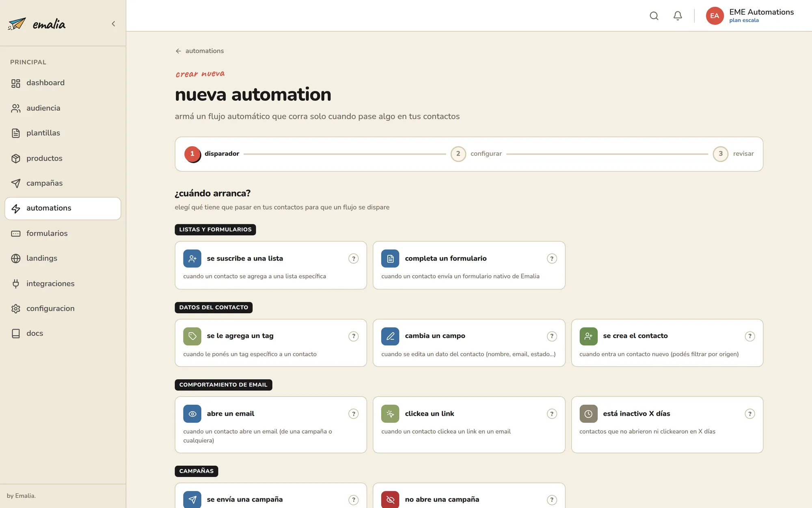Screen dimensions: 812x508
Task: Click the dashboard grid icon
Action: click(16, 83)
